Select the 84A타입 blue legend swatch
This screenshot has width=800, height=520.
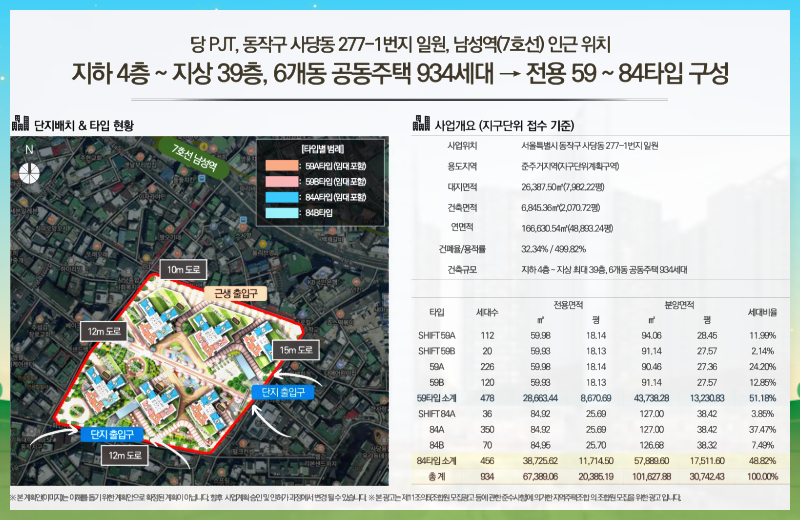pyautogui.click(x=282, y=197)
